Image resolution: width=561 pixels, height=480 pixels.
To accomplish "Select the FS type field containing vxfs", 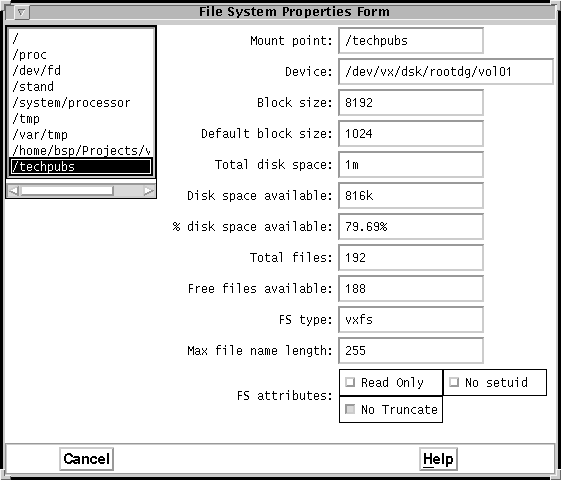I will (411, 319).
